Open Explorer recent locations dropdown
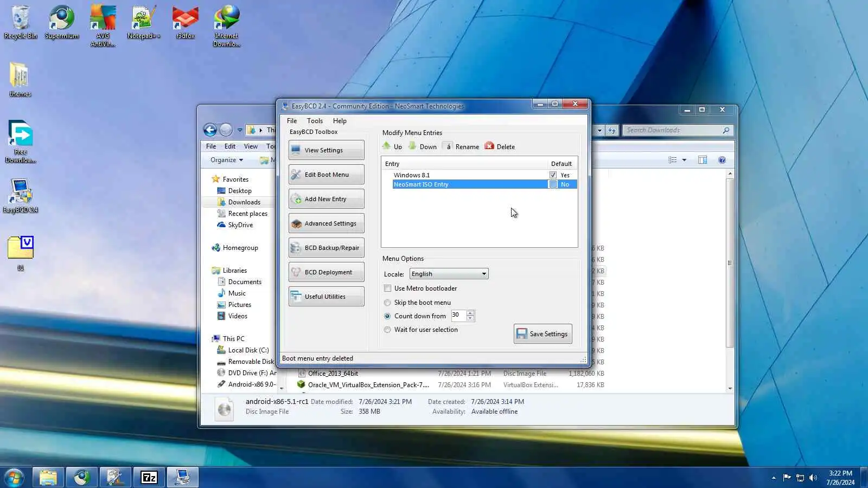 [240, 130]
